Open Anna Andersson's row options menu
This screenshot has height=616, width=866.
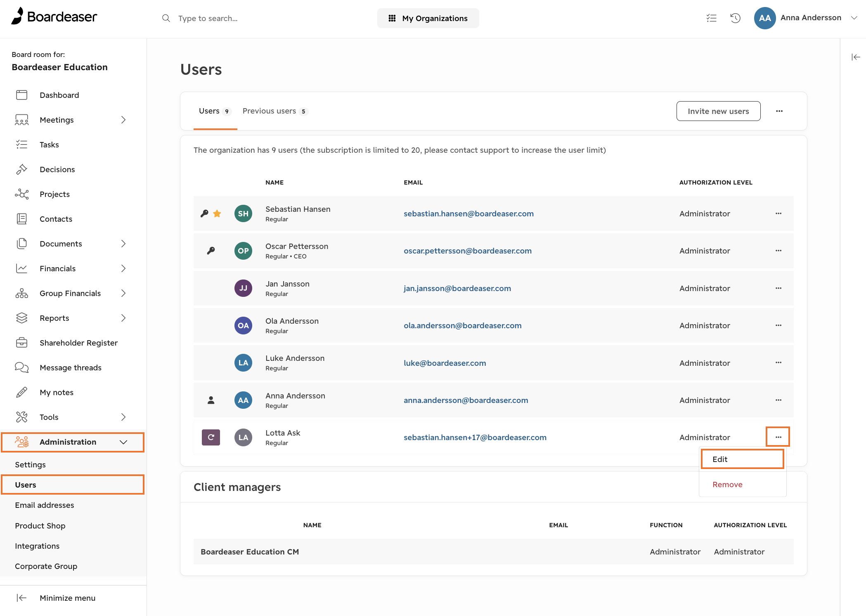778,400
